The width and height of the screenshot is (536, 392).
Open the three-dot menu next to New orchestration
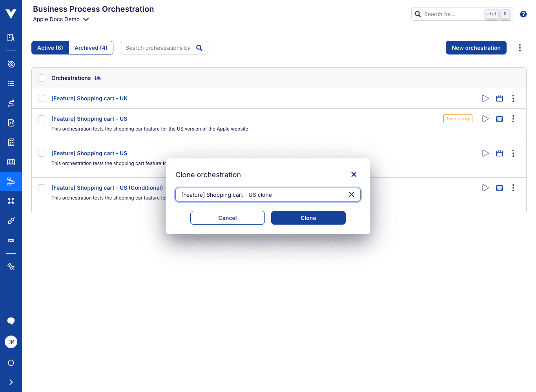(520, 47)
